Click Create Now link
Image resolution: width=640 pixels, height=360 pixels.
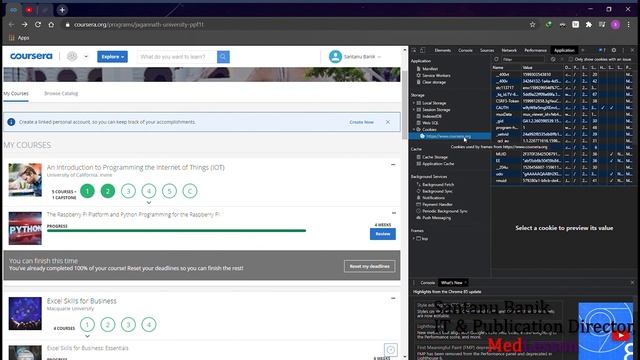361,122
